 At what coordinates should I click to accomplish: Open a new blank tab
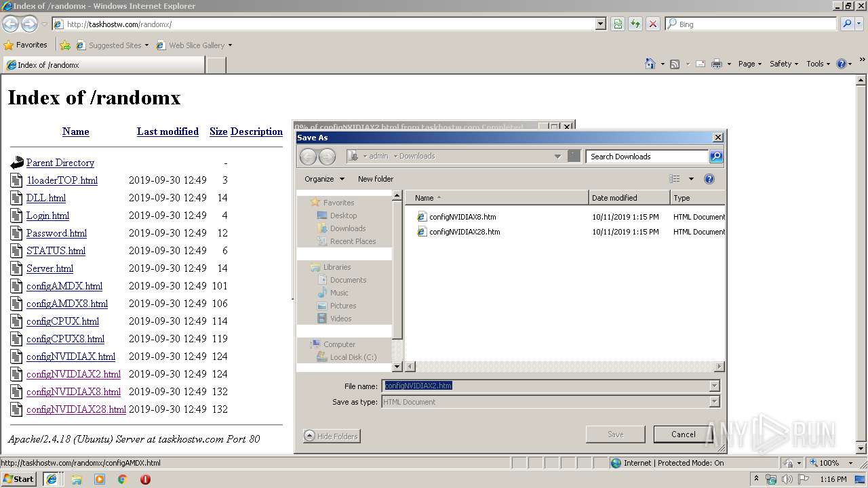click(216, 65)
